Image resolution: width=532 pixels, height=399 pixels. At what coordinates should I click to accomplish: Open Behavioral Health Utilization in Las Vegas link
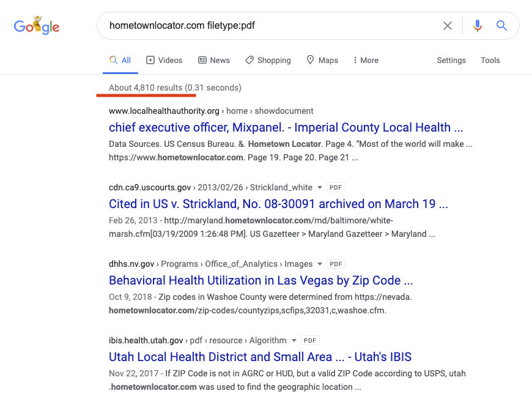click(260, 280)
